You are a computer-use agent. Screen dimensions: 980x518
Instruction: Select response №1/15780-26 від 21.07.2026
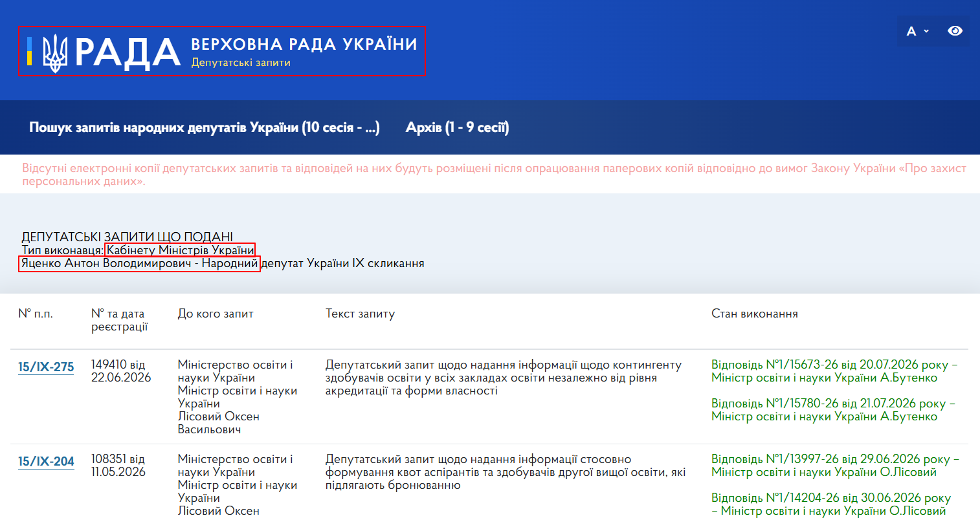pos(833,410)
